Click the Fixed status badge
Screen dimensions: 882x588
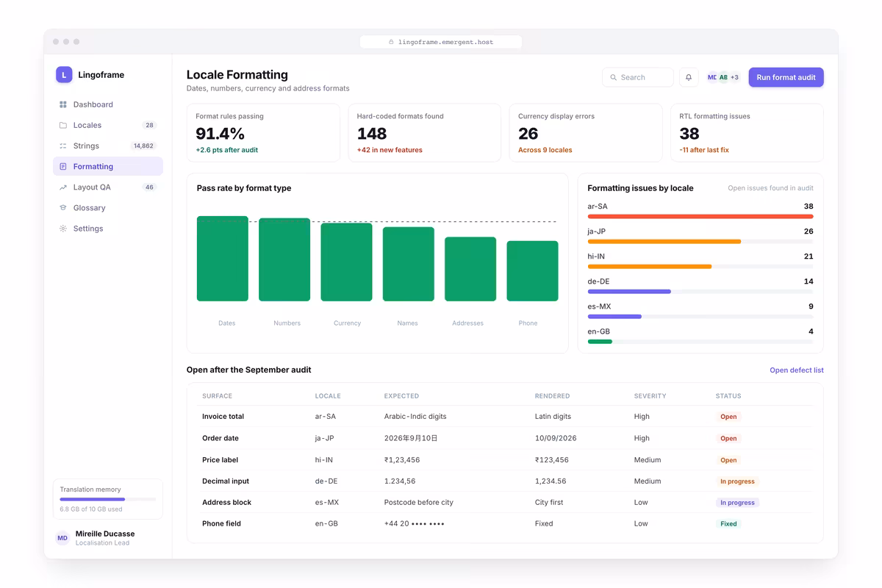point(728,524)
